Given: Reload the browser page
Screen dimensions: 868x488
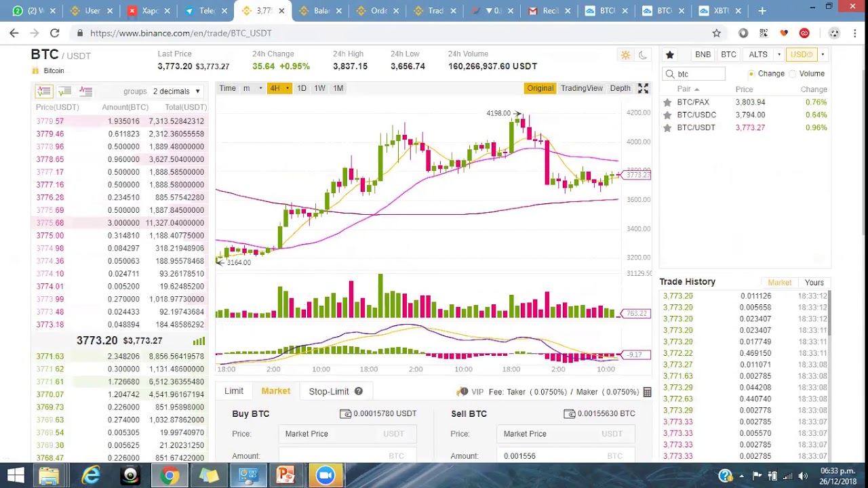Looking at the screenshot, I should click(54, 33).
